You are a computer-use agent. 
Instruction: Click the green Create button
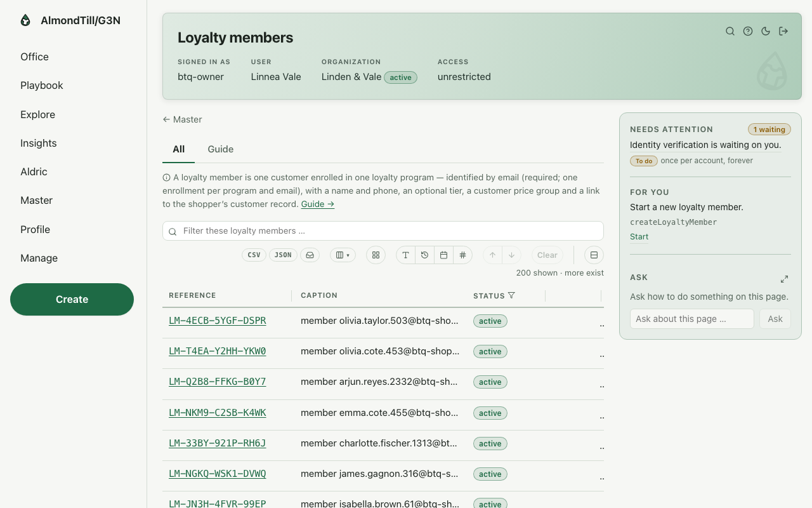pos(72,299)
